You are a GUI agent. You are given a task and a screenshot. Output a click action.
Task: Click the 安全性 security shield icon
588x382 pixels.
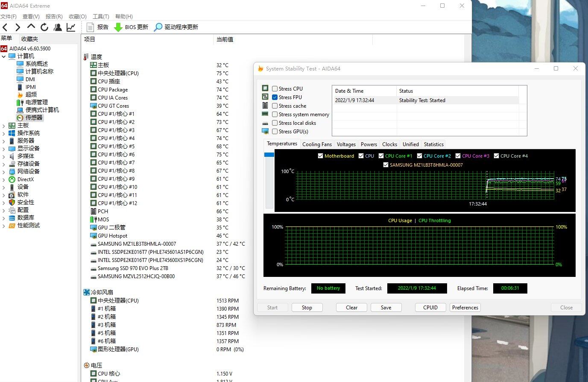[12, 203]
